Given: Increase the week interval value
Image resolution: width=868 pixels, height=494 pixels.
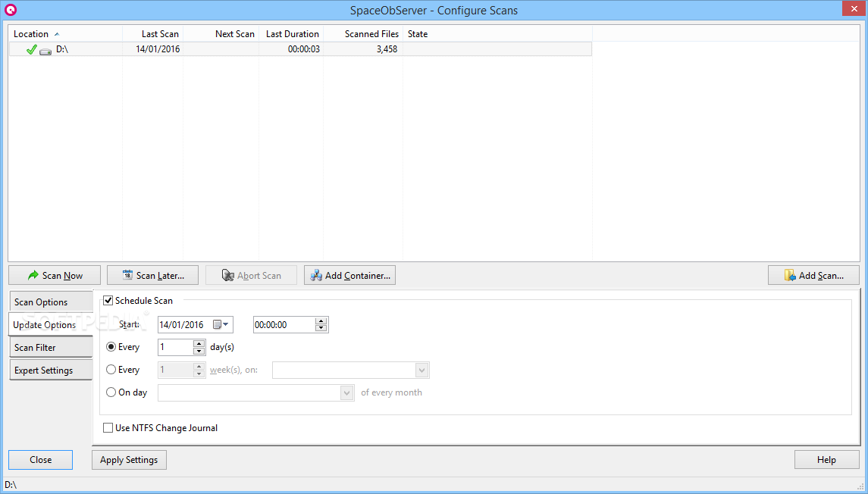Looking at the screenshot, I should point(199,366).
